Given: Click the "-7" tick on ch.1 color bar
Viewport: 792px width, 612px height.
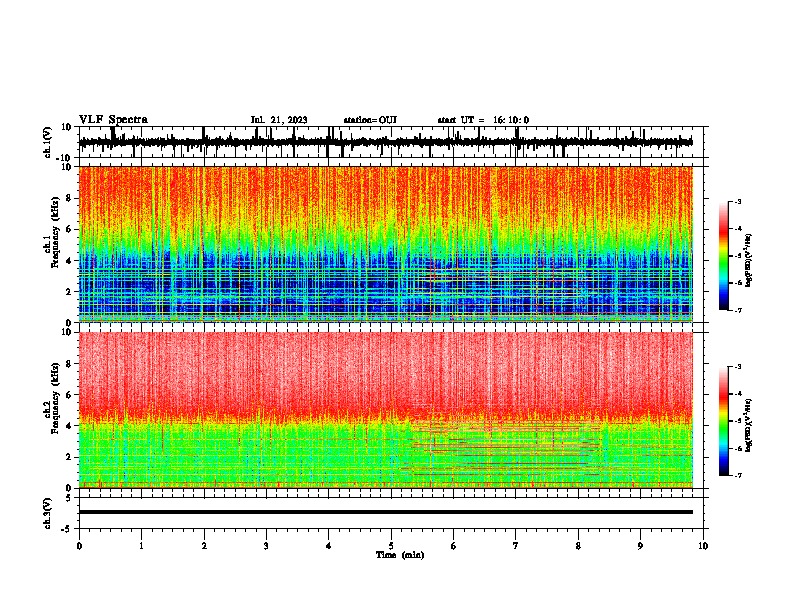Looking at the screenshot, I should pos(737,310).
